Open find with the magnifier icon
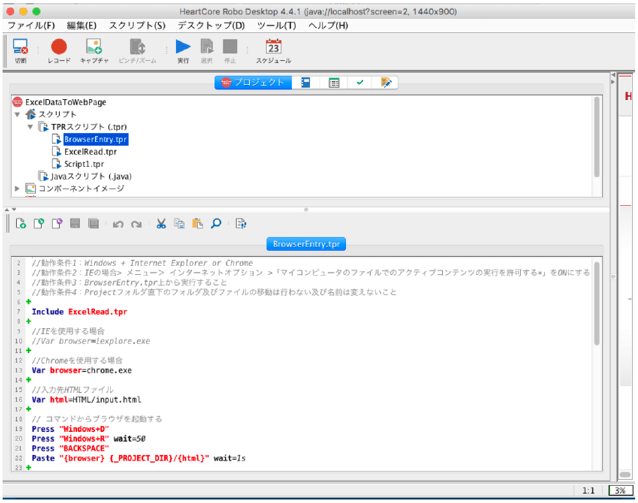Screen dimensions: 638x503 [x=216, y=223]
